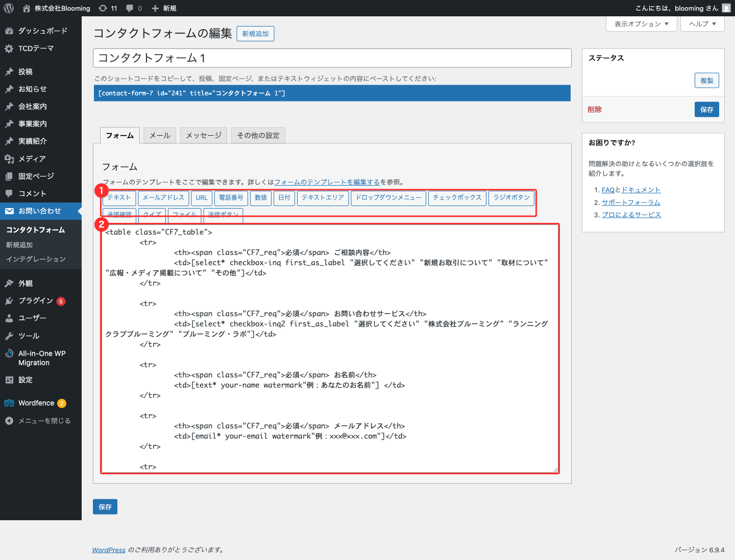Collapse sidebar with メニューを閉じる

[x=41, y=421]
